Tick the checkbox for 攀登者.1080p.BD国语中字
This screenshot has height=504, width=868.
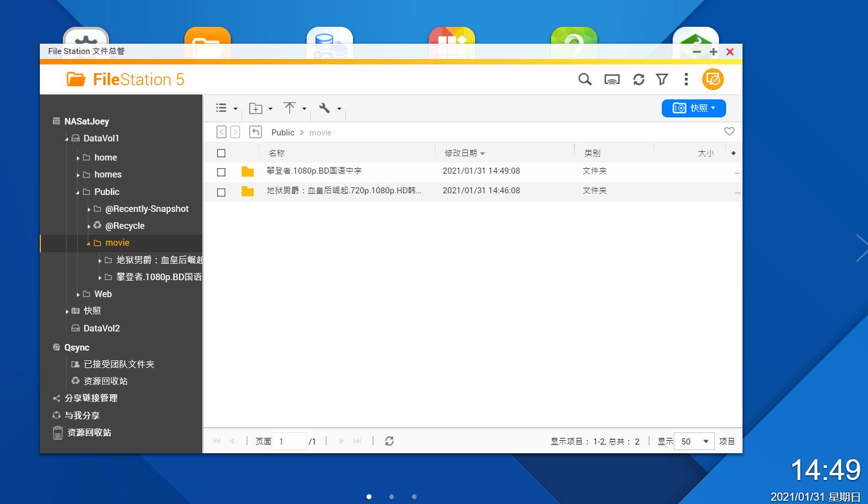point(221,172)
